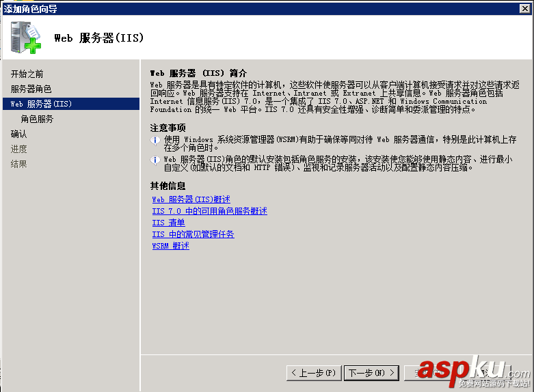Open the WSRM 概述 link
Image resolution: width=534 pixels, height=392 pixels.
(171, 246)
